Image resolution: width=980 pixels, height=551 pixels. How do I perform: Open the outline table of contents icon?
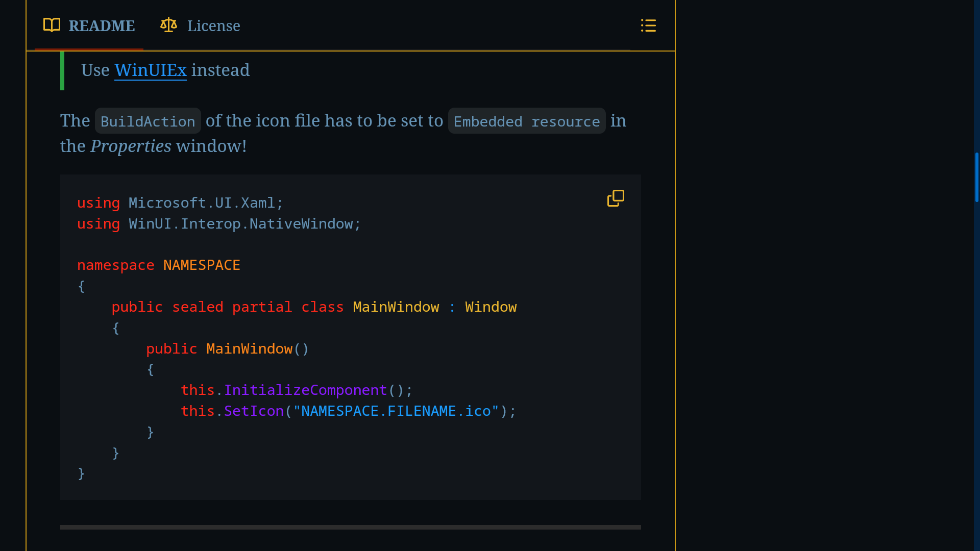point(648,26)
